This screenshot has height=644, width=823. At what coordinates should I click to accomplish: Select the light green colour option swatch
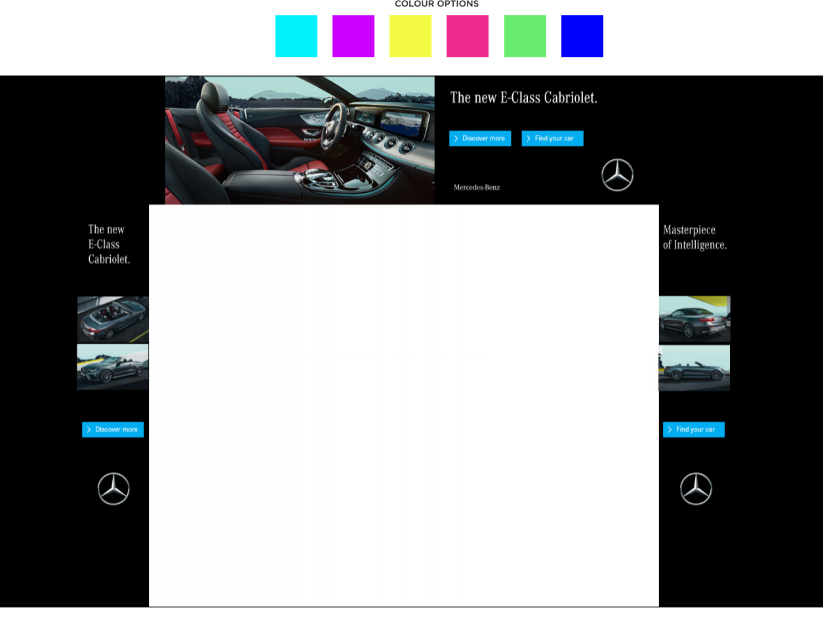point(525,36)
